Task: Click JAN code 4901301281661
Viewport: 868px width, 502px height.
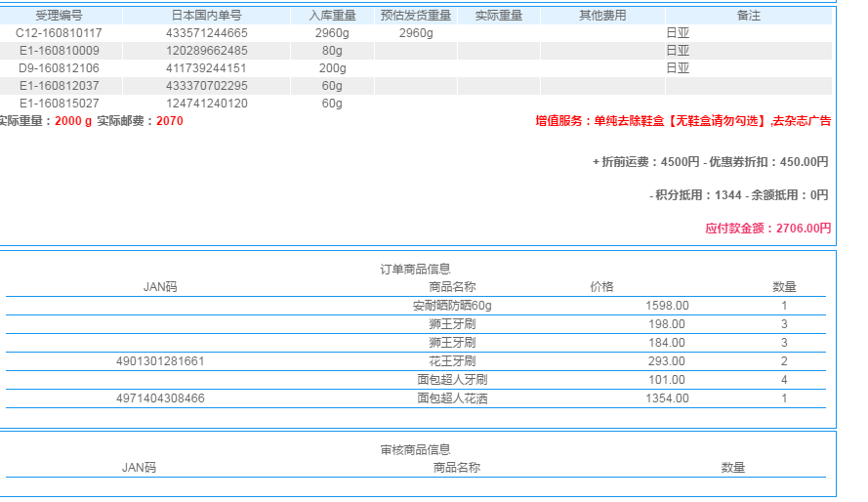Action: click(160, 361)
